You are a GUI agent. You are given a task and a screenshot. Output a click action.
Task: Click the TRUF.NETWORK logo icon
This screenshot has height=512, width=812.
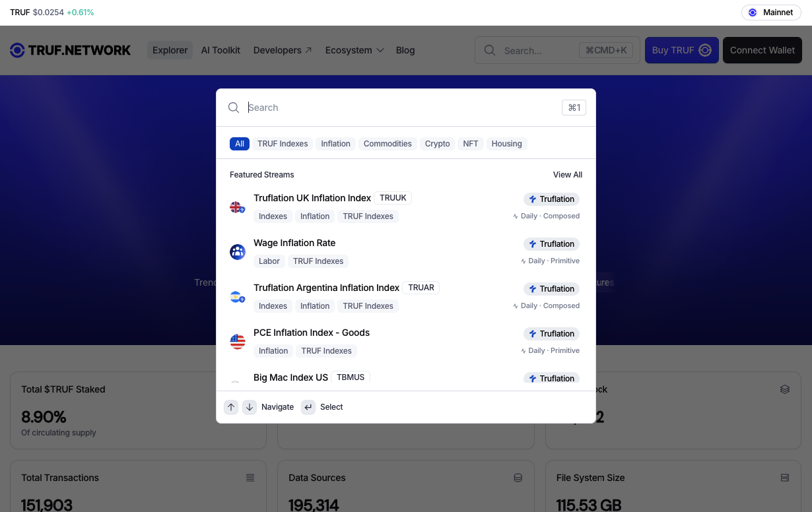[17, 50]
